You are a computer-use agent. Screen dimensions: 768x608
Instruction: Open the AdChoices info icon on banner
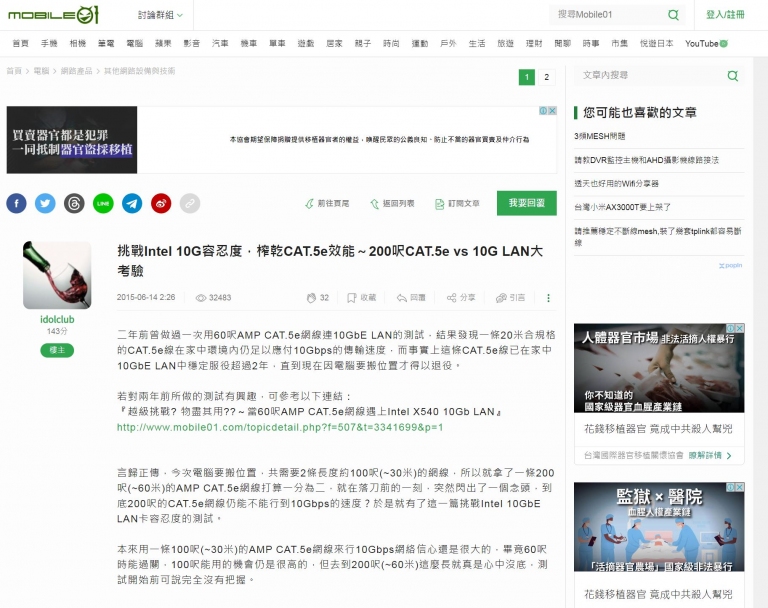click(x=543, y=111)
